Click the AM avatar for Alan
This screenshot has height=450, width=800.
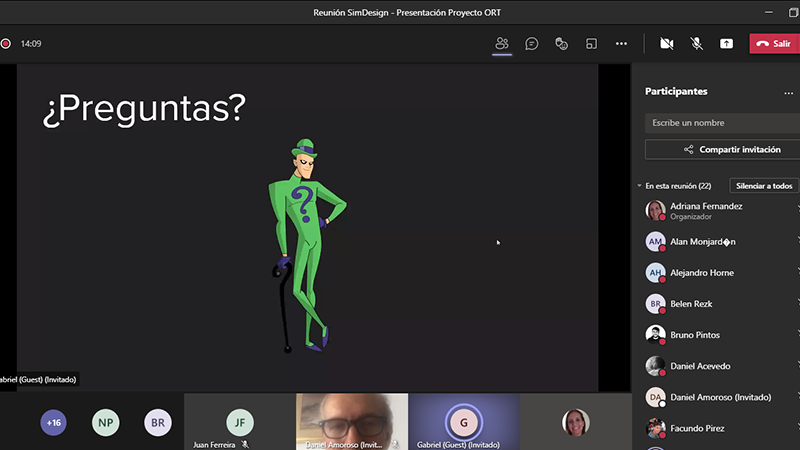pyautogui.click(x=656, y=241)
